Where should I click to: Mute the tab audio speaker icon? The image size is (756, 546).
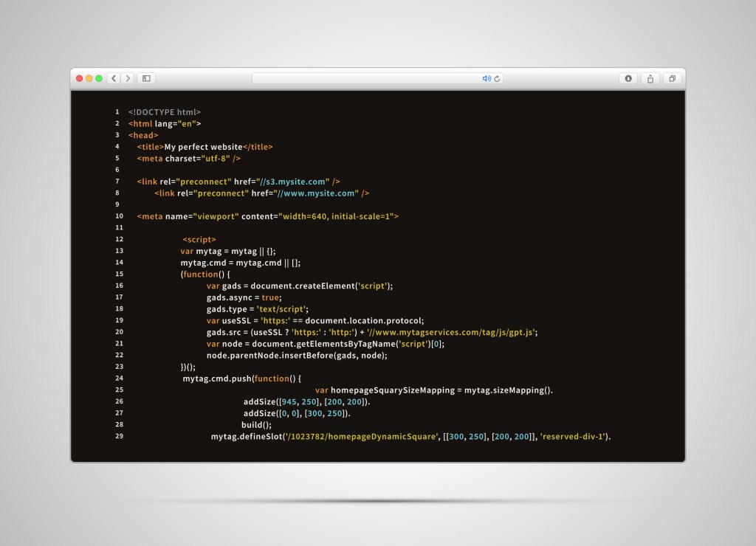487,78
